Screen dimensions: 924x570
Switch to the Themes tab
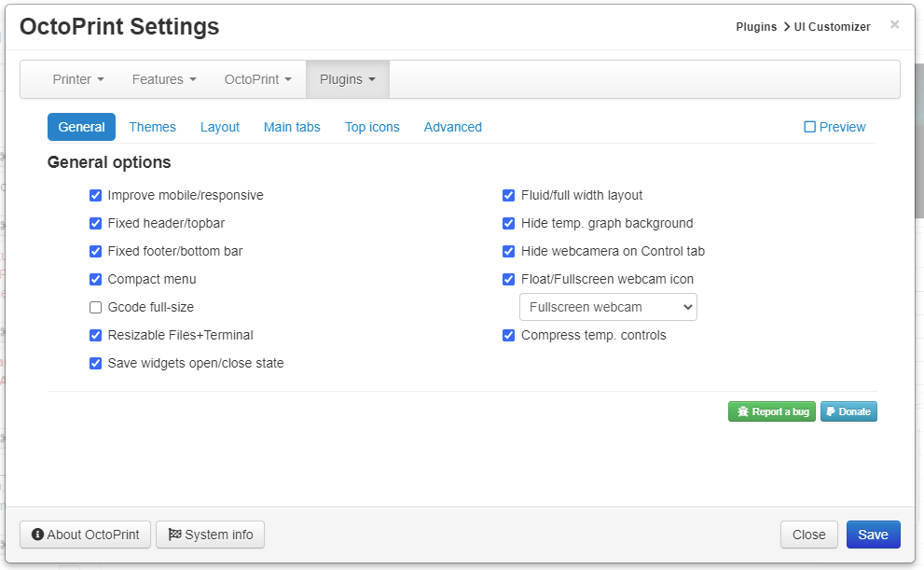pos(153,127)
